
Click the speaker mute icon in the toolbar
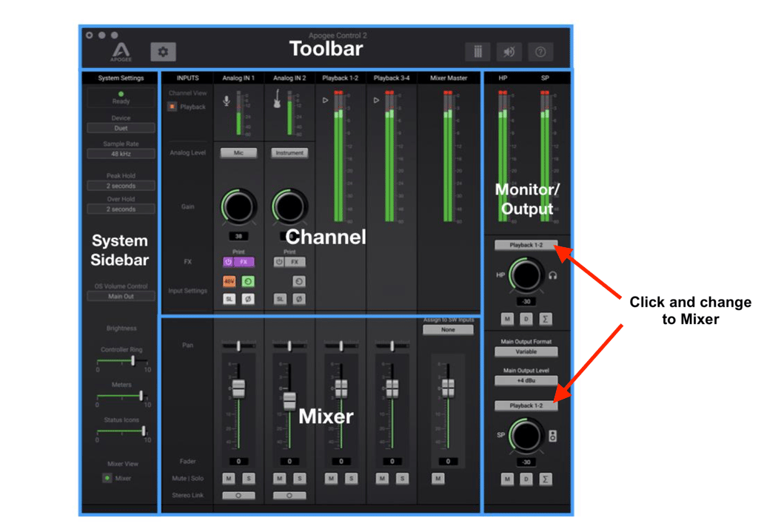pyautogui.click(x=509, y=52)
